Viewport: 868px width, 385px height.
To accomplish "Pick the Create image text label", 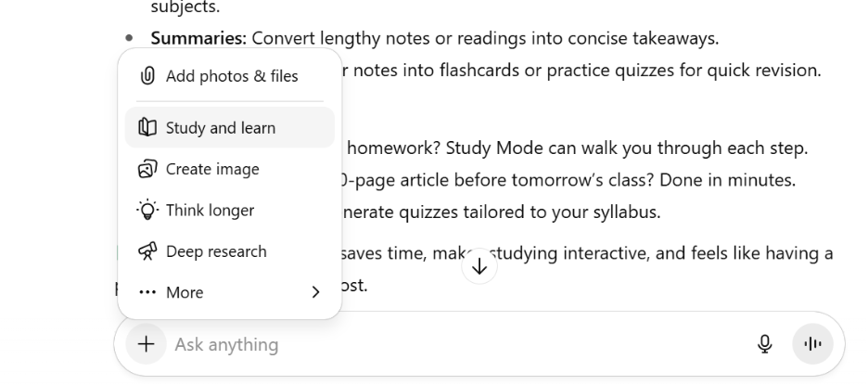I will tap(212, 169).
